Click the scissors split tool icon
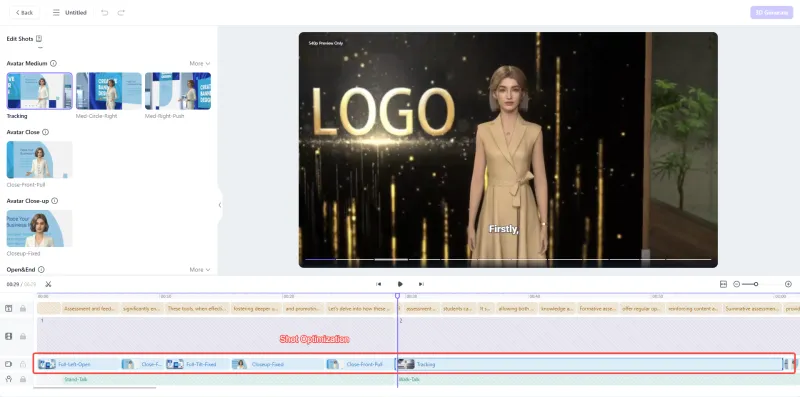 [x=48, y=284]
